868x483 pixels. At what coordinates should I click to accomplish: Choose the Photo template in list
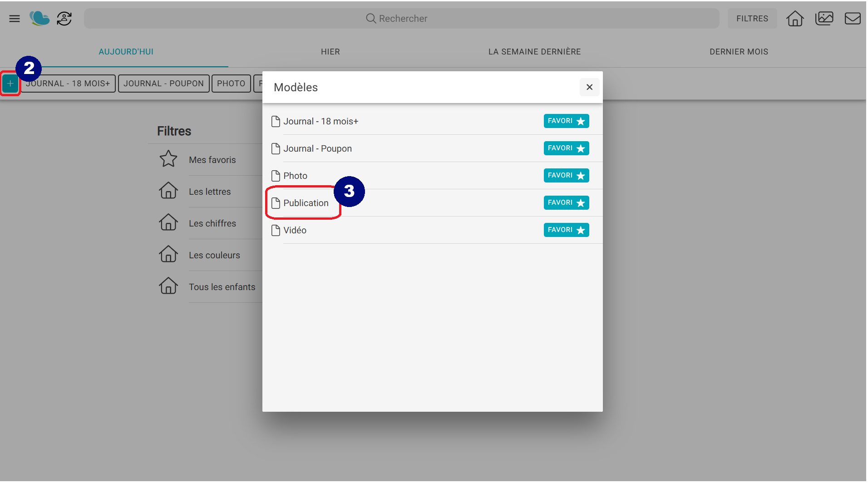point(295,176)
